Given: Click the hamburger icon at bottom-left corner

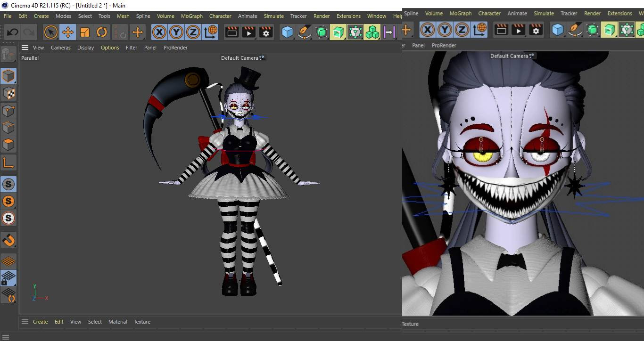Looking at the screenshot, I should pyautogui.click(x=6, y=337).
